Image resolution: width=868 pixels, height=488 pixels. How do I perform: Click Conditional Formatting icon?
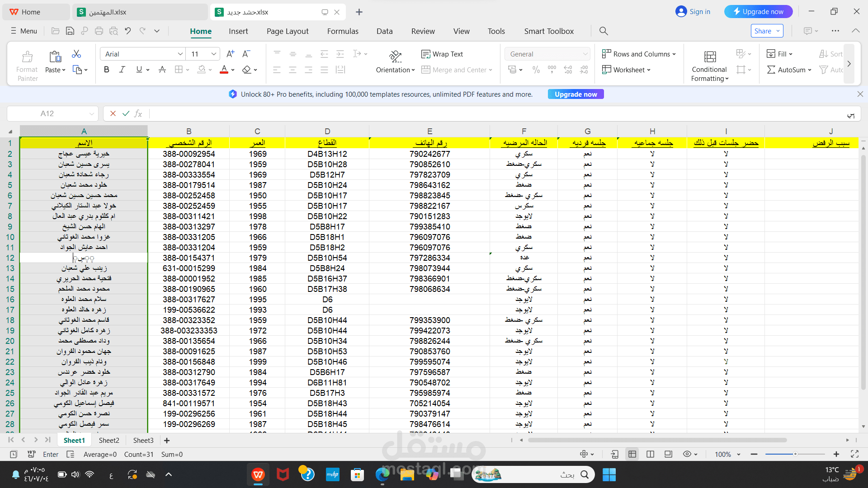pyautogui.click(x=710, y=56)
